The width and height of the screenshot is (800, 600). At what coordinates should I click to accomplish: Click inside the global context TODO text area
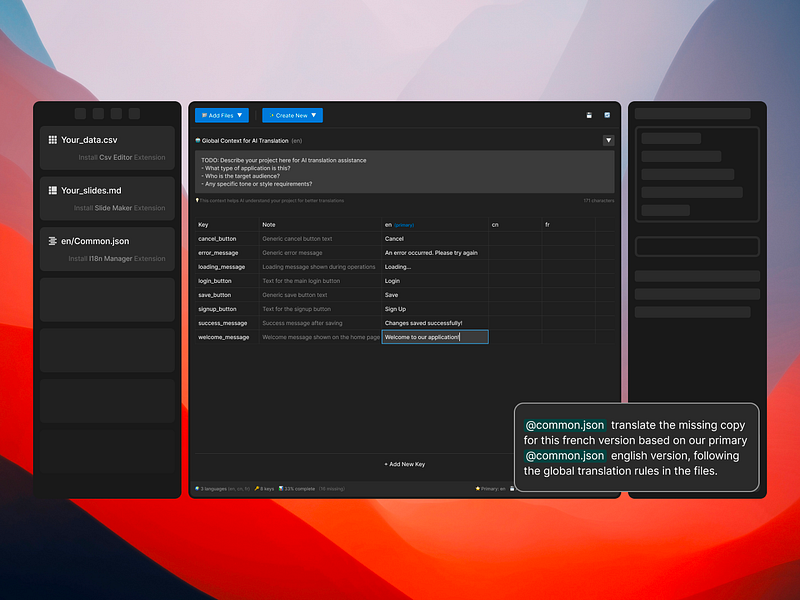(x=405, y=172)
